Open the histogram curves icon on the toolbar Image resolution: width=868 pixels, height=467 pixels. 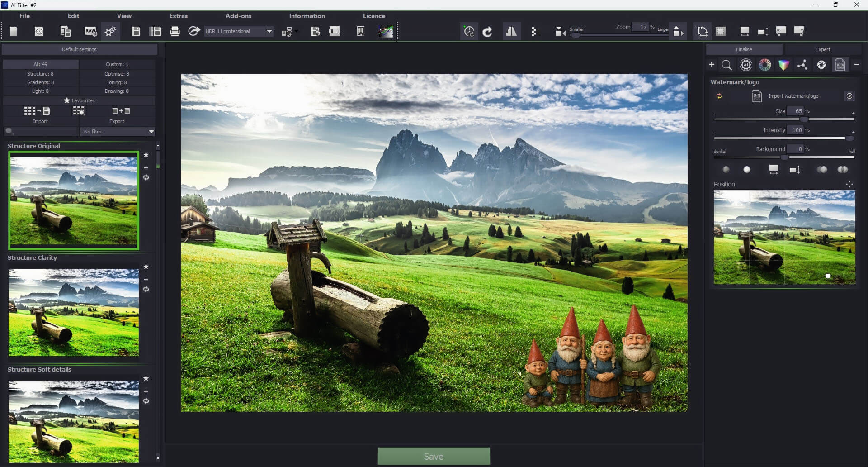(x=386, y=31)
